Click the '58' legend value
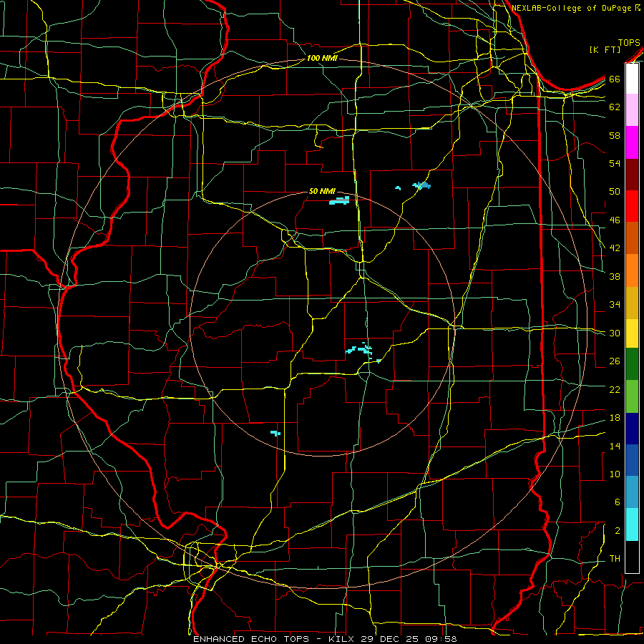 pyautogui.click(x=615, y=135)
